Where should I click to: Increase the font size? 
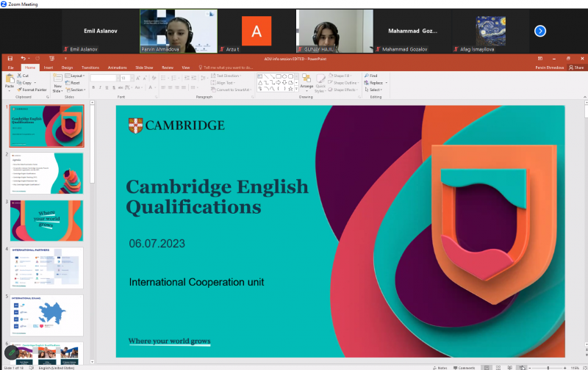tap(138, 78)
